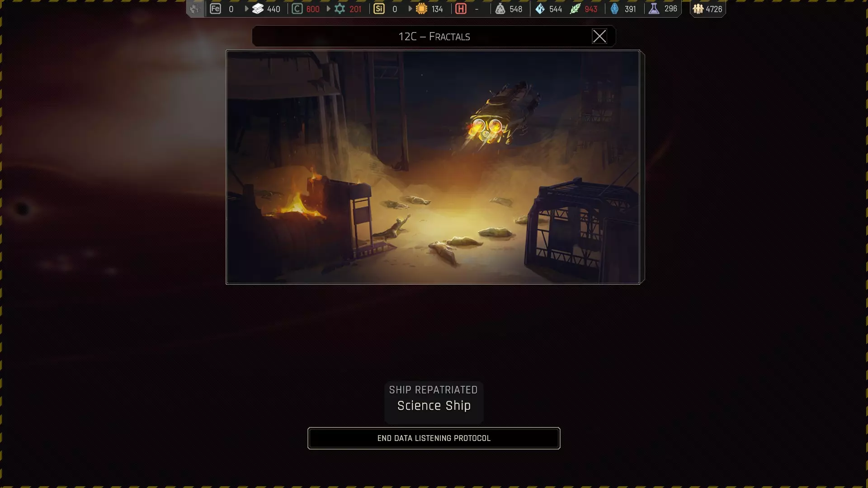
Task: Click the green leaf food icon
Action: tap(575, 9)
